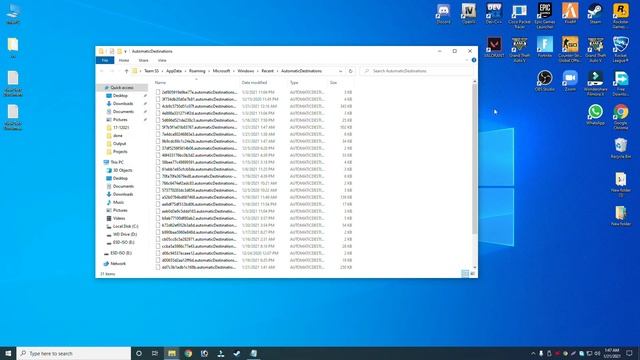Image resolution: width=640 pixels, height=360 pixels.
Task: Open the WhatsApp desktop shortcut
Action: tap(596, 114)
